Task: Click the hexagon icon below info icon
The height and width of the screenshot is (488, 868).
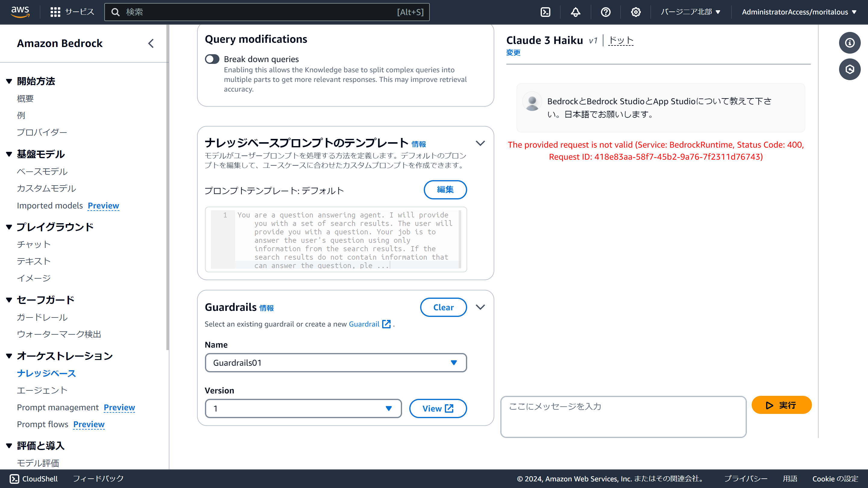Action: tap(850, 69)
